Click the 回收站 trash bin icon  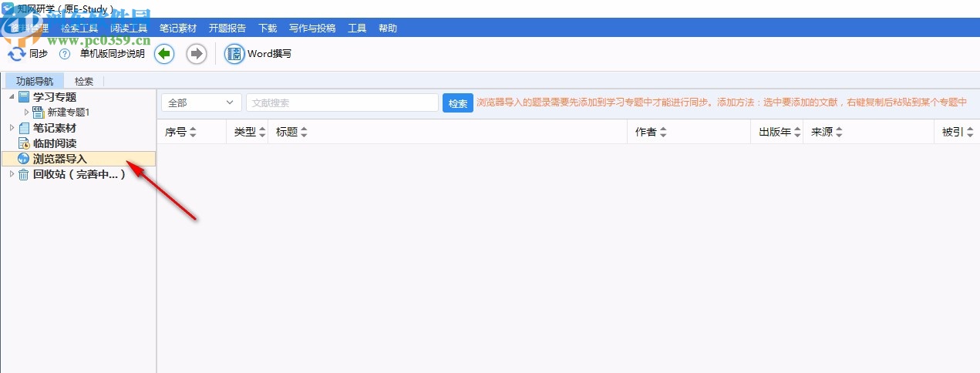pos(24,174)
